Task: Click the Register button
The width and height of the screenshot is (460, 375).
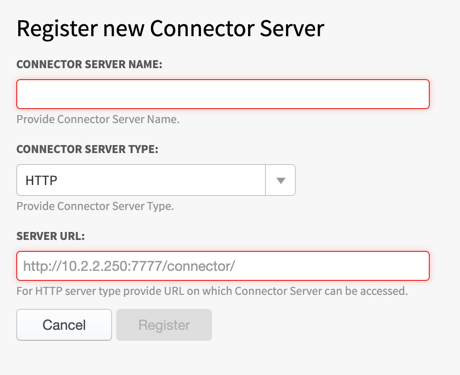Action: click(x=164, y=325)
